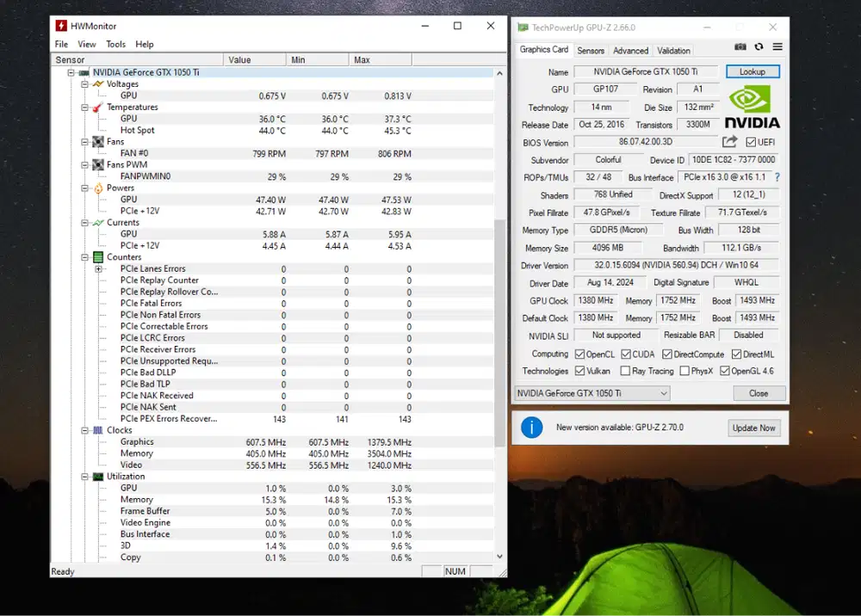The height and width of the screenshot is (616, 861).
Task: Collapse the Fans tree node
Action: click(84, 141)
